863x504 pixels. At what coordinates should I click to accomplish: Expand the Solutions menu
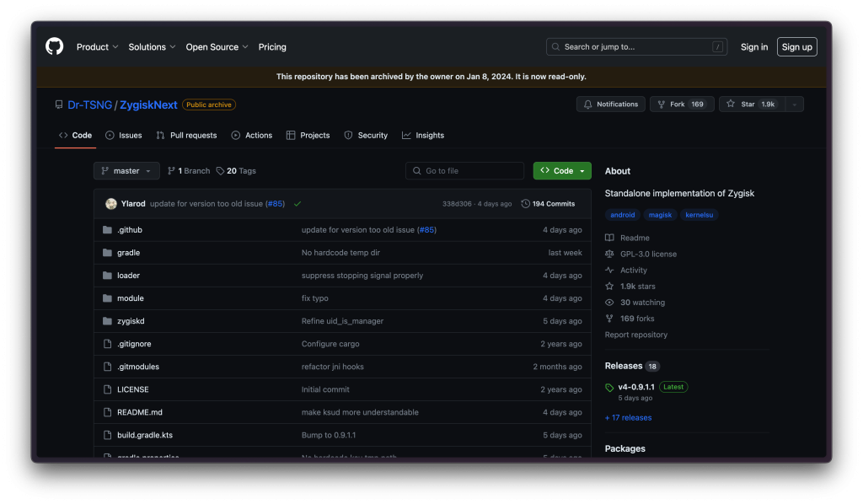click(x=152, y=46)
